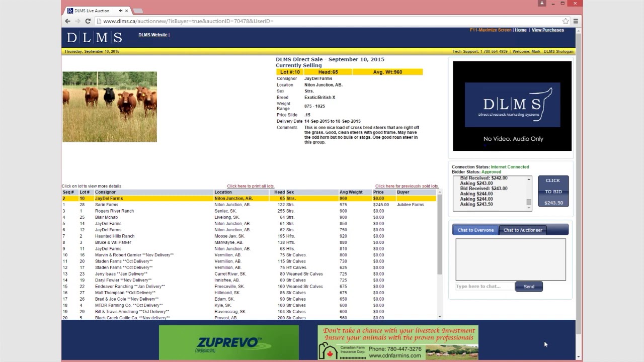
Task: Click the browser forward arrow
Action: (x=77, y=21)
